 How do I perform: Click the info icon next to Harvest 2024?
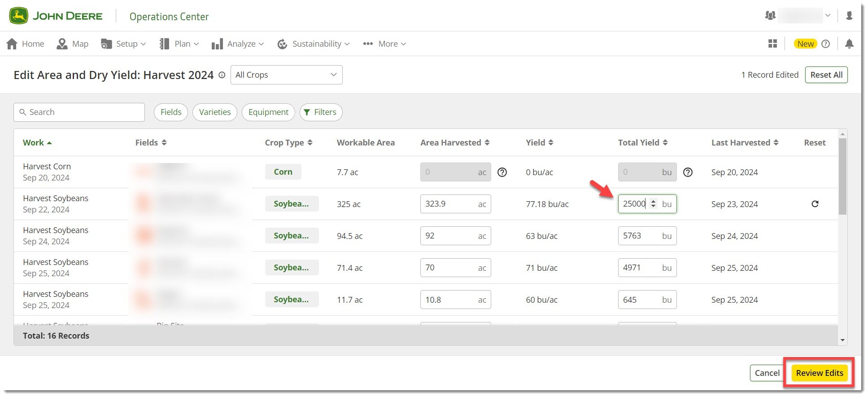(222, 75)
